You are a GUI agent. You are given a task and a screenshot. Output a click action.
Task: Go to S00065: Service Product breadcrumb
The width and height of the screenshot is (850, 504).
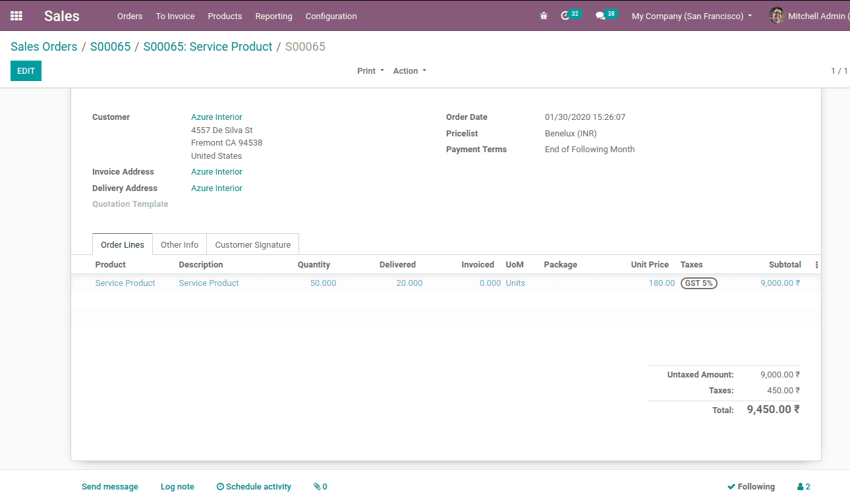(208, 47)
